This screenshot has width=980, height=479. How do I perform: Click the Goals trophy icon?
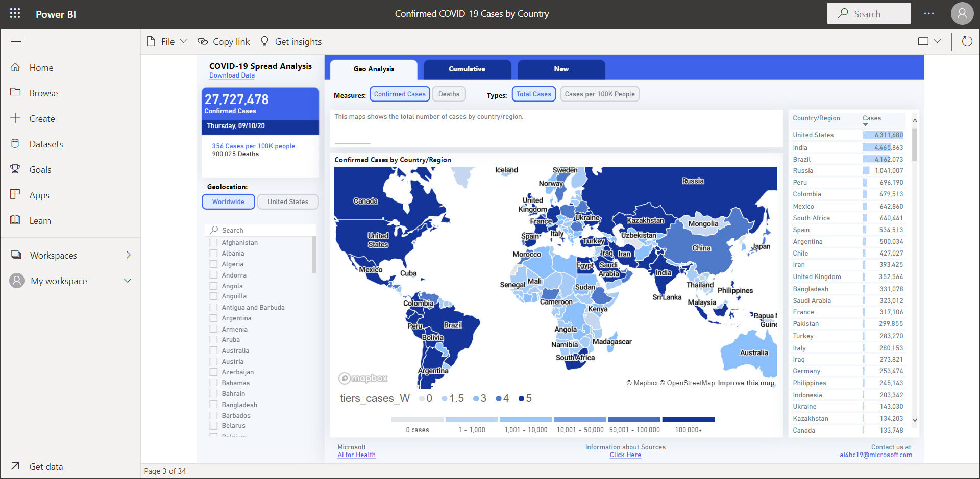(x=15, y=169)
